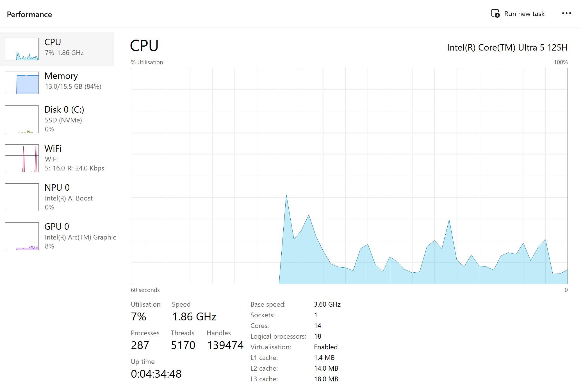This screenshot has width=581, height=392.
Task: Click the Intel Core Ultra 5 125H label
Action: [x=507, y=47]
